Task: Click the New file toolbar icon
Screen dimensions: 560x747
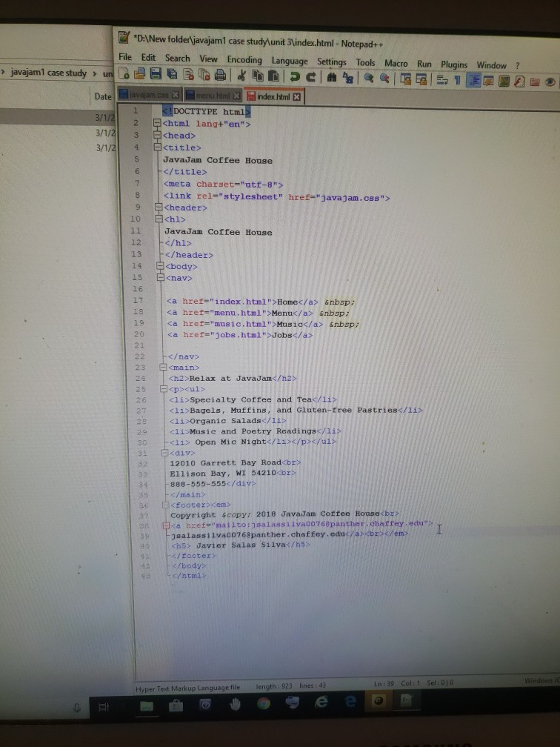Action: [124, 73]
